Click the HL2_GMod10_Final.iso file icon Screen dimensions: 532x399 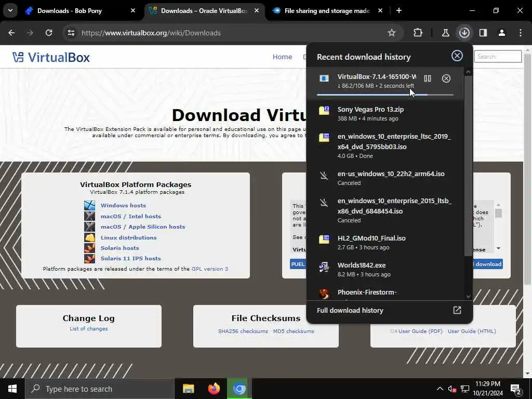pyautogui.click(x=324, y=239)
